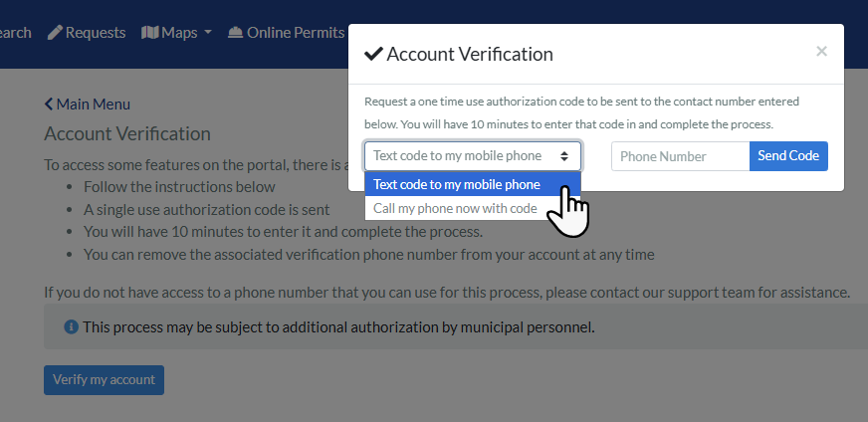The height and width of the screenshot is (422, 868).
Task: Expand the Maps dropdown caret
Action: (208, 33)
